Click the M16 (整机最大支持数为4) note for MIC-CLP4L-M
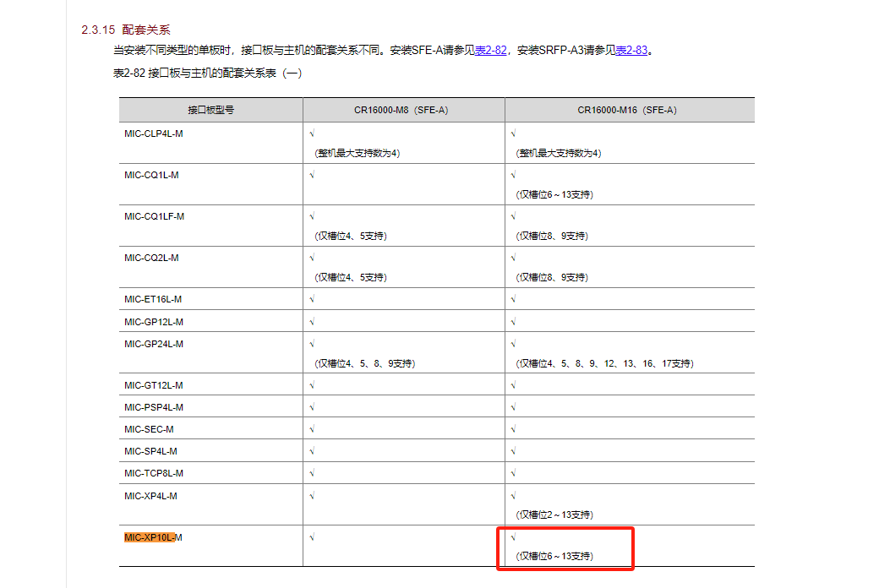Screen dimensions: 879x588 click(559, 153)
